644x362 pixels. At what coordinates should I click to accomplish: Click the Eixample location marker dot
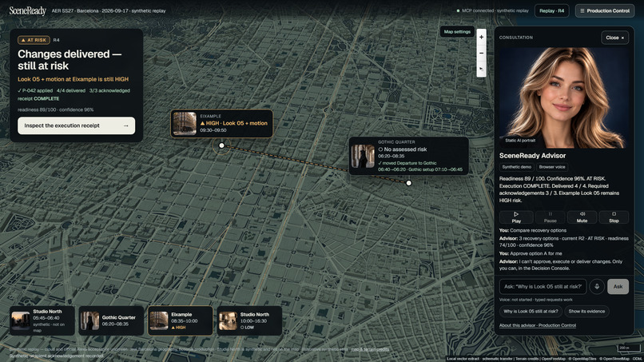(222, 145)
